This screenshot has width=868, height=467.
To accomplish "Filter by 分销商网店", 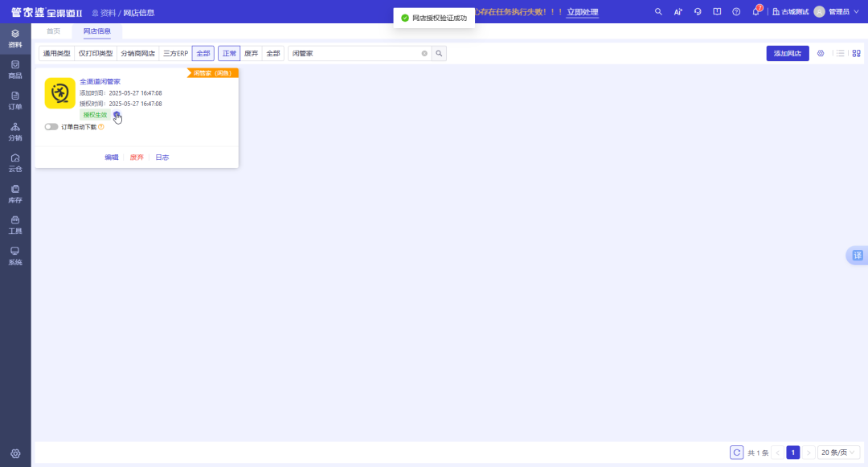I will [x=138, y=54].
